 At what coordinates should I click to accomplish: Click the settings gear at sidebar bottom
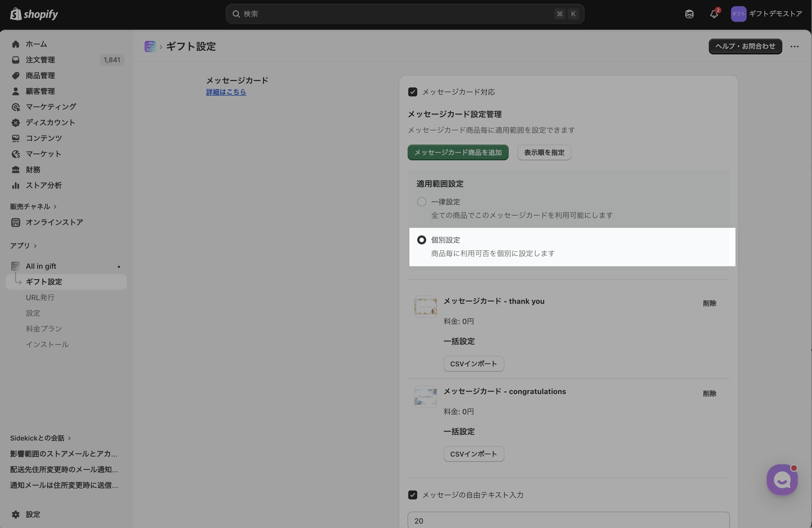pos(16,514)
